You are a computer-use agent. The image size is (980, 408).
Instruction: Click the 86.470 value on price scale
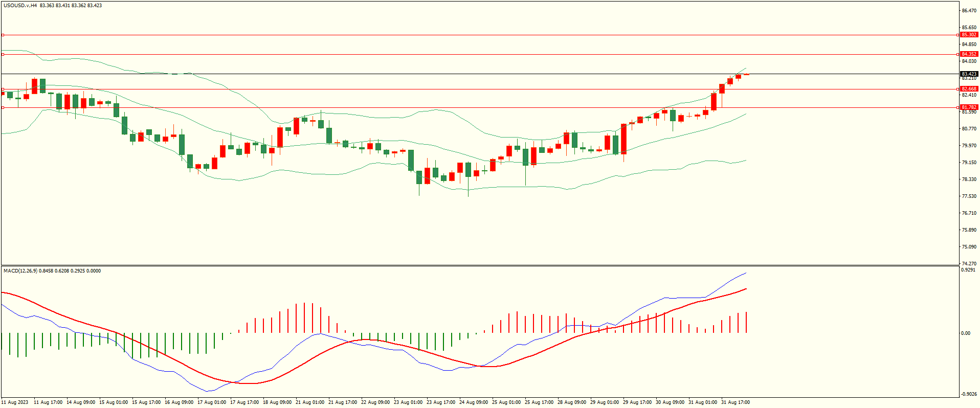pos(969,11)
